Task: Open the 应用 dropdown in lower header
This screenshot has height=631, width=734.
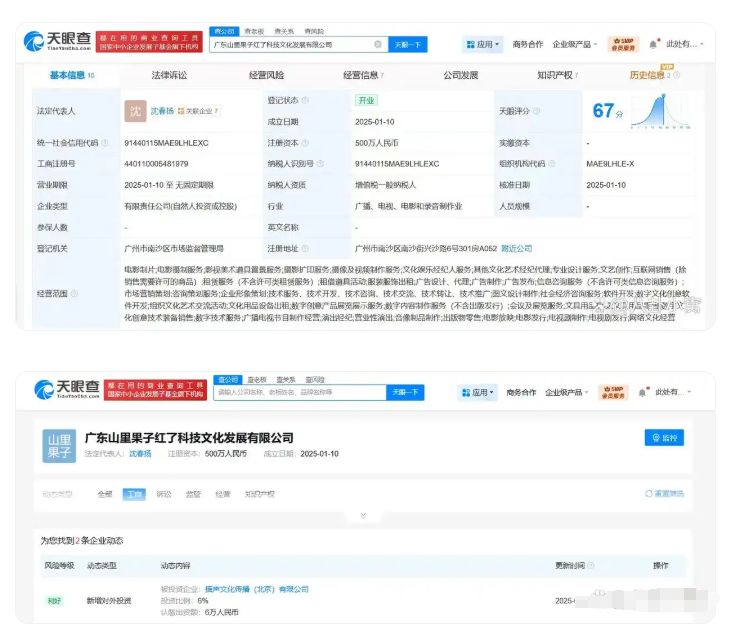Action: (478, 393)
